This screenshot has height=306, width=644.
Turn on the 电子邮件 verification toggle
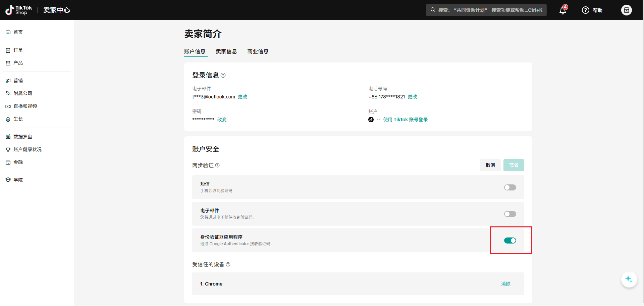(510, 214)
